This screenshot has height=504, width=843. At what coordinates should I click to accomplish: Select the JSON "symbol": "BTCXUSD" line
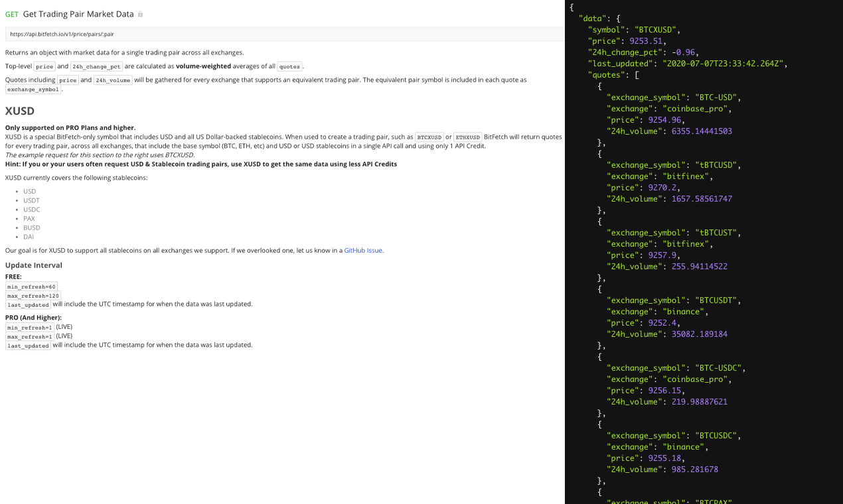[634, 30]
